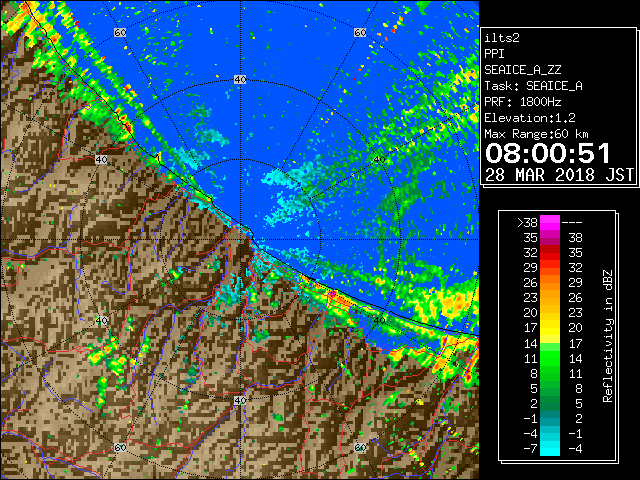This screenshot has width=640, height=480.
Task: Click the '-7' legend value
Action: coord(530,449)
